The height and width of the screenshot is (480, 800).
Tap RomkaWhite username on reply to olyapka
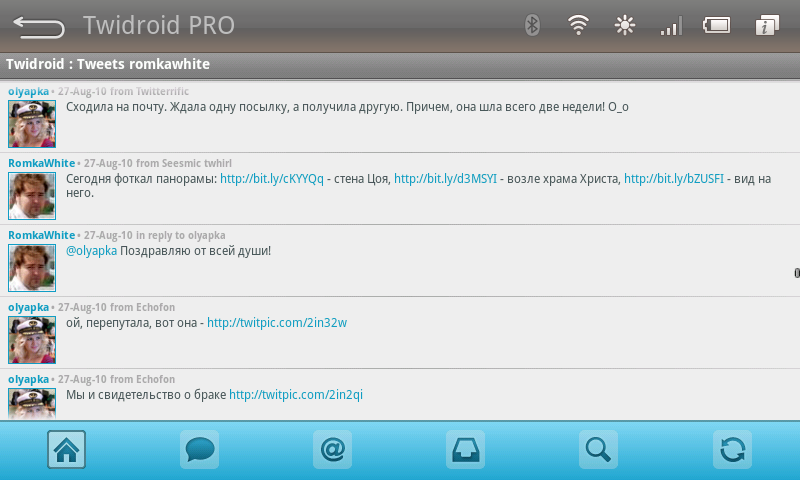[x=41, y=235]
